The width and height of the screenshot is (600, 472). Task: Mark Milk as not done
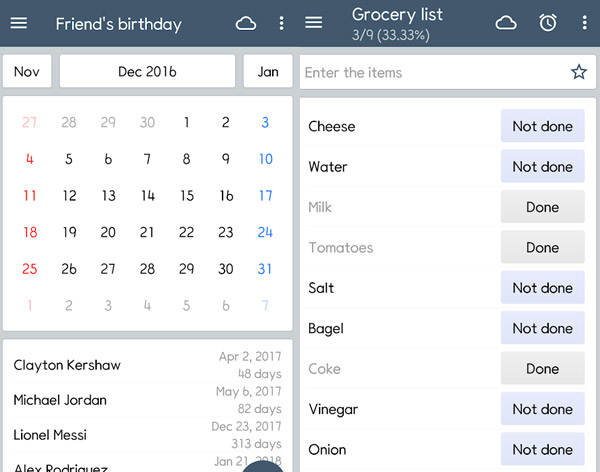click(x=542, y=207)
